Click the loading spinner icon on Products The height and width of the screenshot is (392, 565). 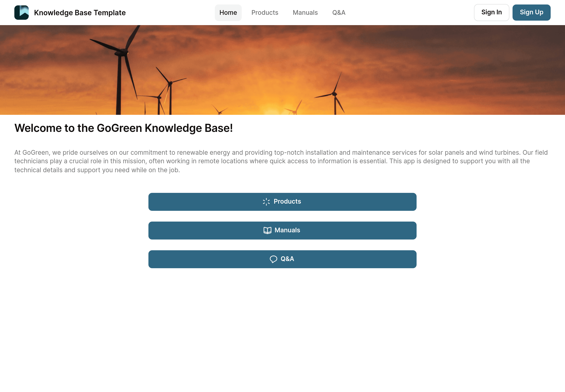point(266,202)
